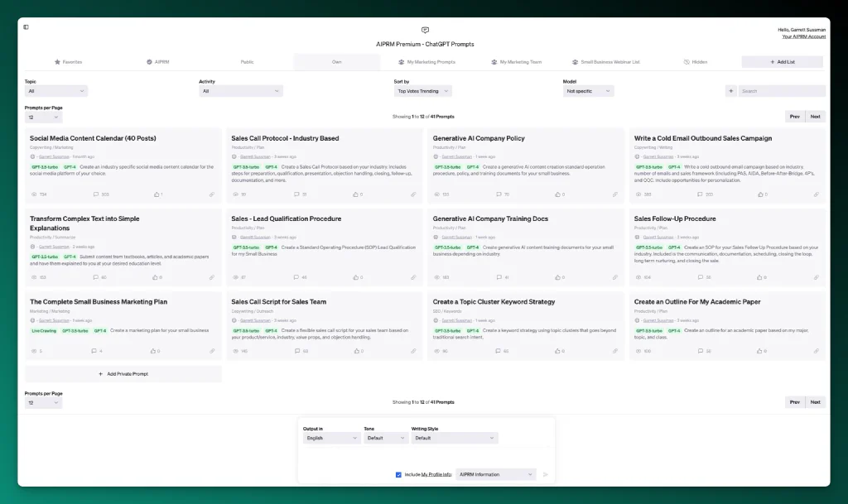
Task: Copy link of Sales Call Protocol card
Action: tap(413, 194)
